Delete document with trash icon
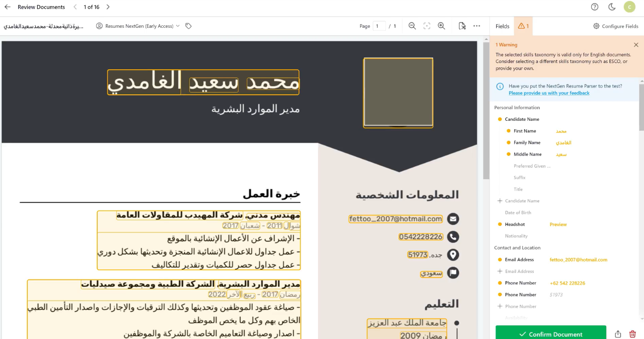Image resolution: width=644 pixels, height=339 pixels. click(x=633, y=334)
